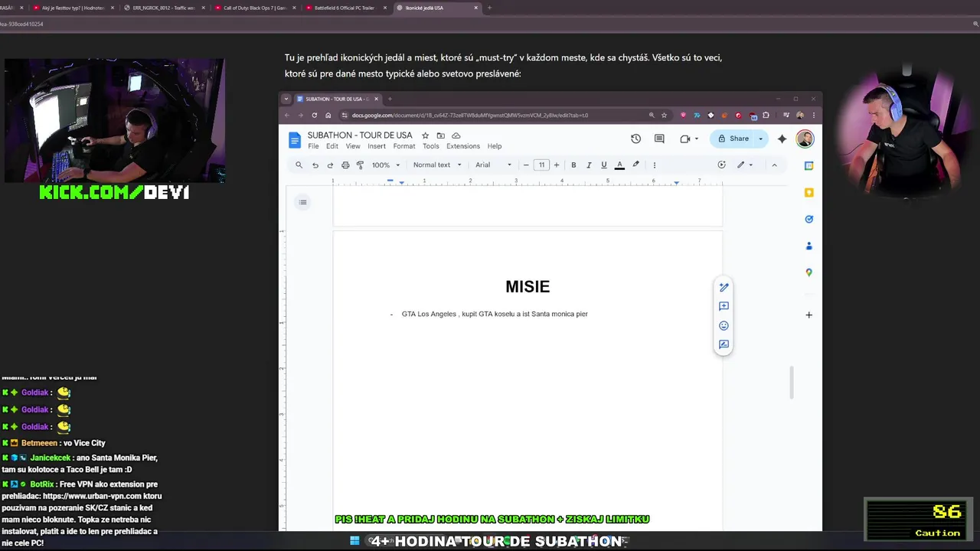980x551 pixels.
Task: Pick a highlight color
Action: pyautogui.click(x=635, y=165)
